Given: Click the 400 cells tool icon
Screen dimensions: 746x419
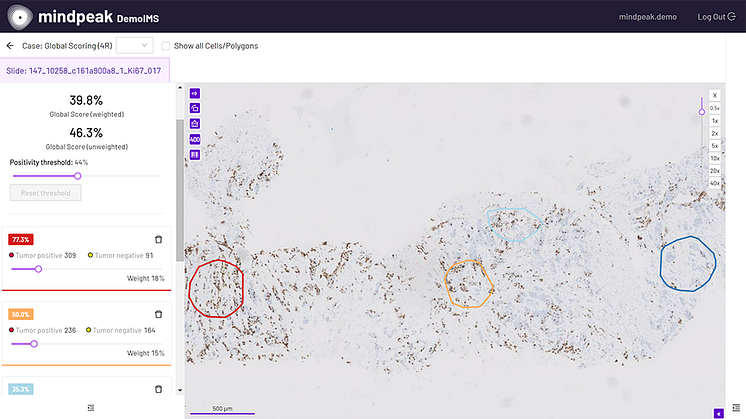Looking at the screenshot, I should pyautogui.click(x=195, y=139).
